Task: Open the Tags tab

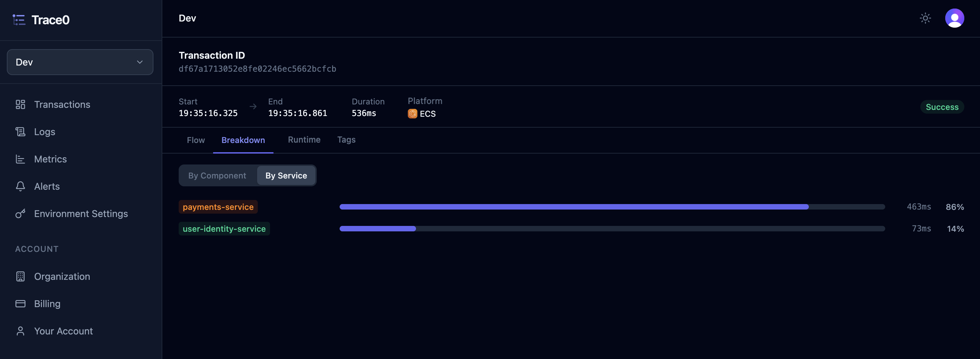Action: pos(346,140)
